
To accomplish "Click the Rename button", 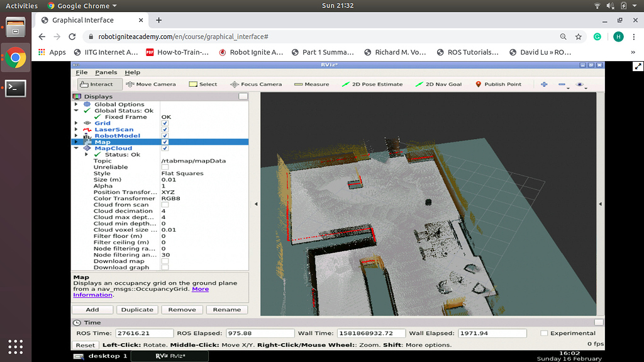I will coord(226,309).
